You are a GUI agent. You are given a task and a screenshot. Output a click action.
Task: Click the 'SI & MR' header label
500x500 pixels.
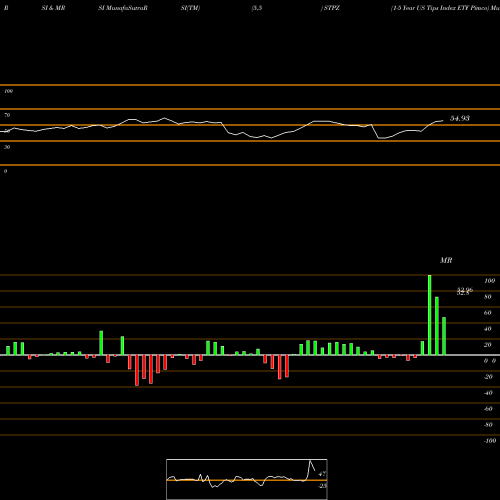[x=53, y=8]
